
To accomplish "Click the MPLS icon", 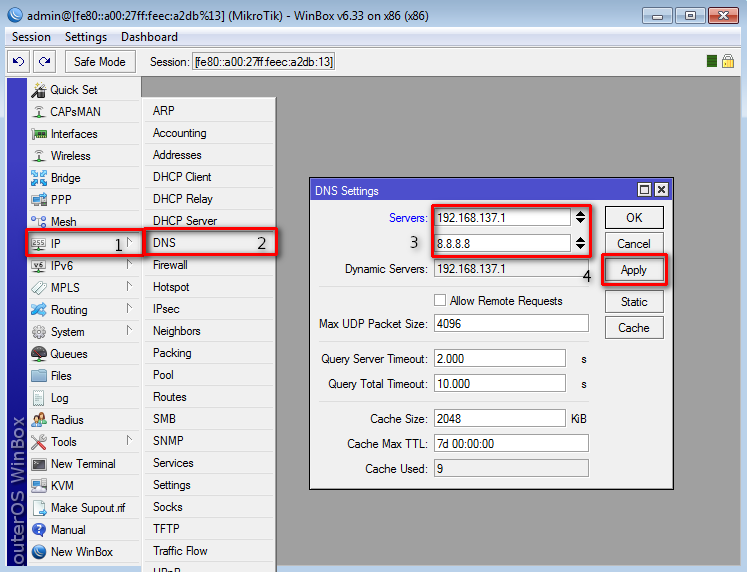I will click(39, 288).
